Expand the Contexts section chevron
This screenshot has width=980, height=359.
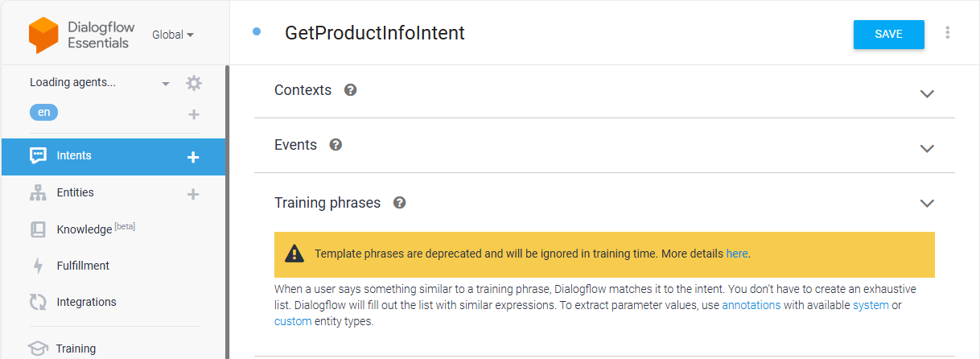click(x=927, y=93)
